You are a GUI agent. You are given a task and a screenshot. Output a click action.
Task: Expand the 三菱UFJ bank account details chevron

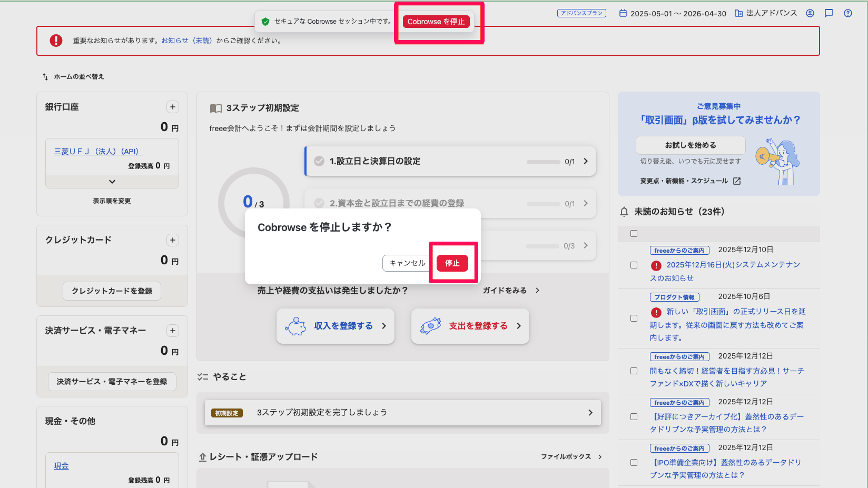112,182
